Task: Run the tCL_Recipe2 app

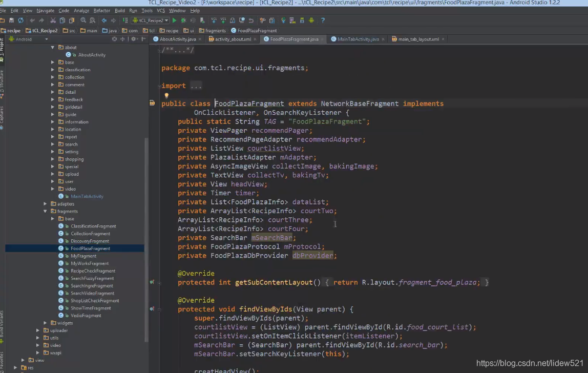Action: [174, 20]
